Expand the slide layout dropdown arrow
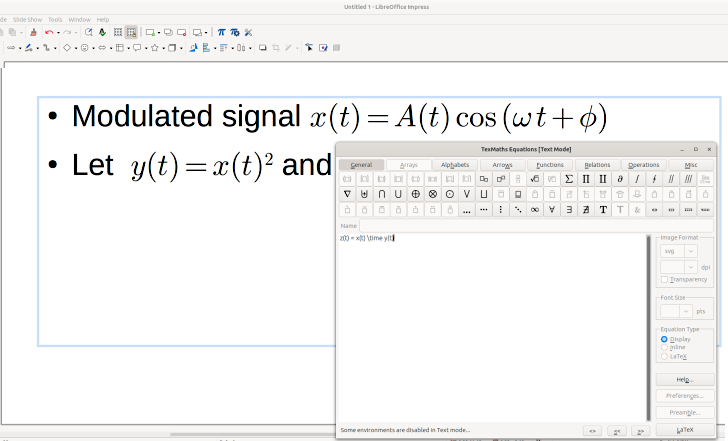Screen dimensions: 728x441 206,33
